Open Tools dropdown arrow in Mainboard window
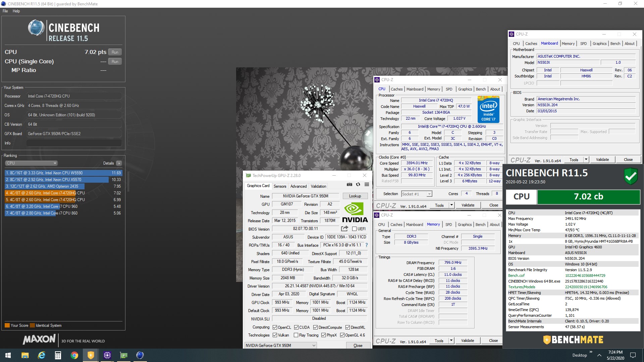 586,160
